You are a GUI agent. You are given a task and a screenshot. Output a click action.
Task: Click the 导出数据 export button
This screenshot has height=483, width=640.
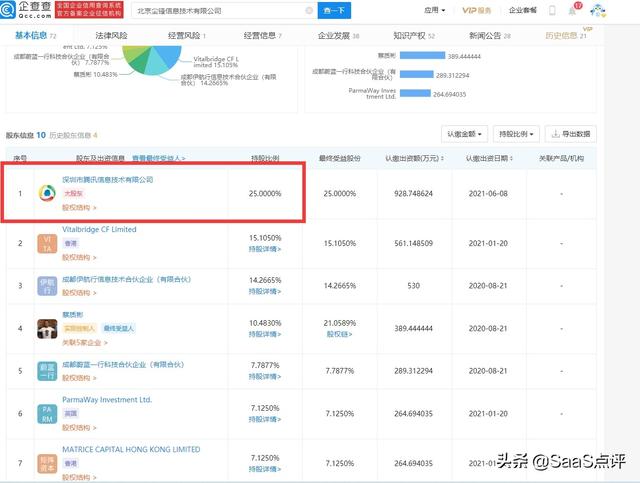tap(571, 134)
